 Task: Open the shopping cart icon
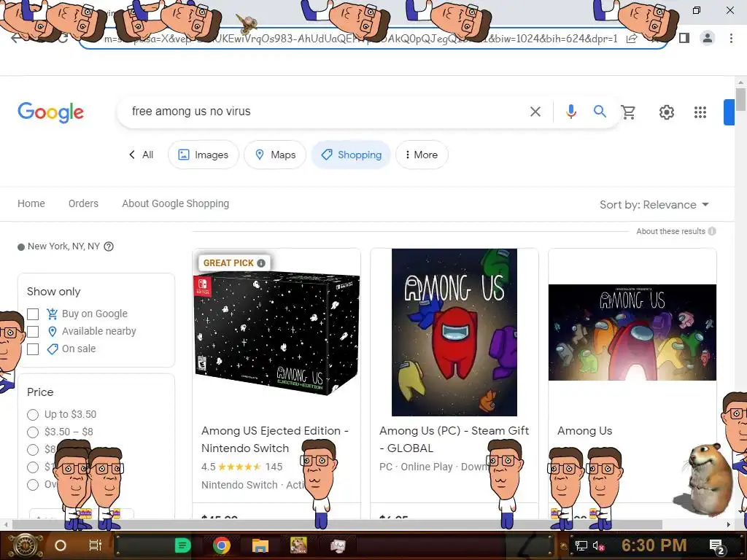coord(628,112)
